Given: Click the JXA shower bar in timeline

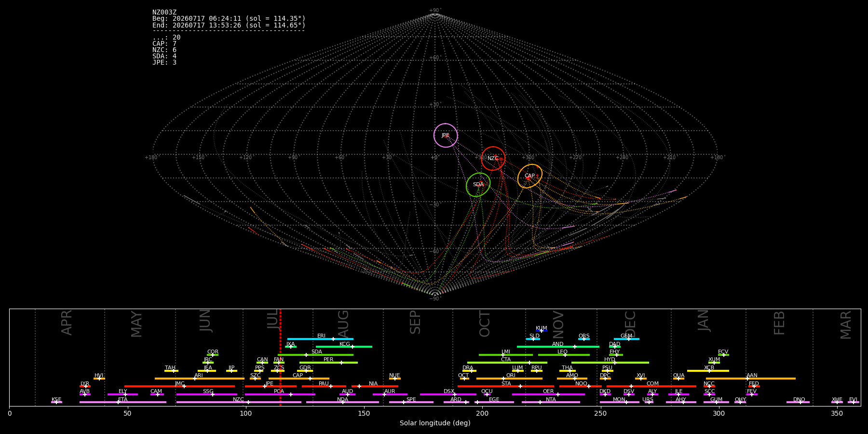Looking at the screenshot, I should (291, 347).
